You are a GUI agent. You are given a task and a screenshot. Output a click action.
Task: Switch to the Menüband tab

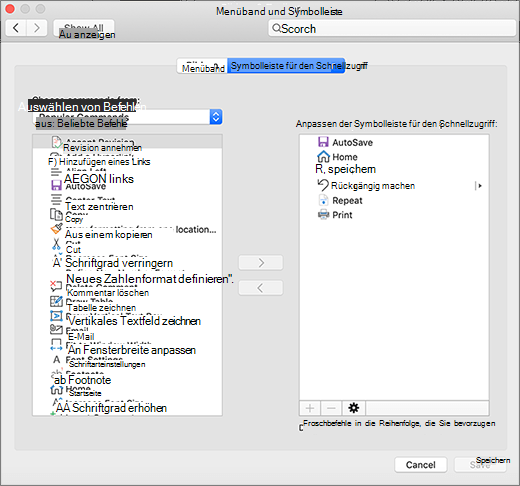pos(202,66)
